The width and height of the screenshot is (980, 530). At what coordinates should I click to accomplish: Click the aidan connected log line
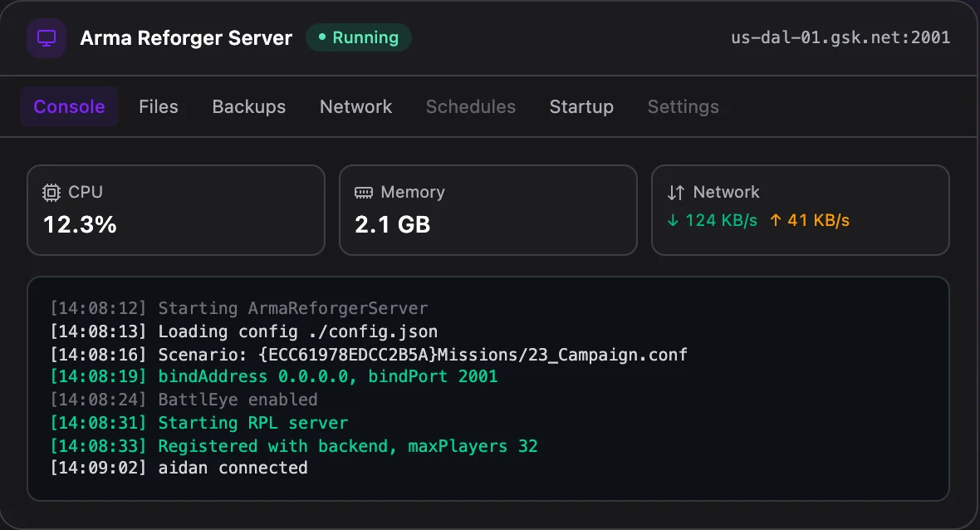(x=179, y=468)
